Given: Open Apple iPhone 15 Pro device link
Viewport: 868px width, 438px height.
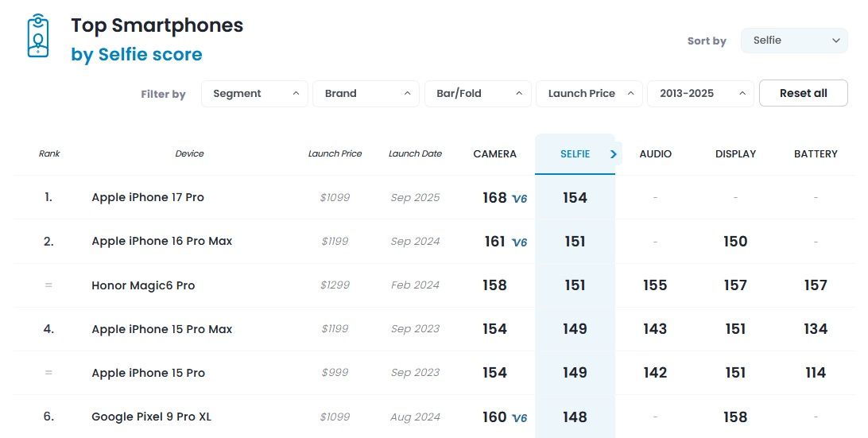Looking at the screenshot, I should point(149,373).
